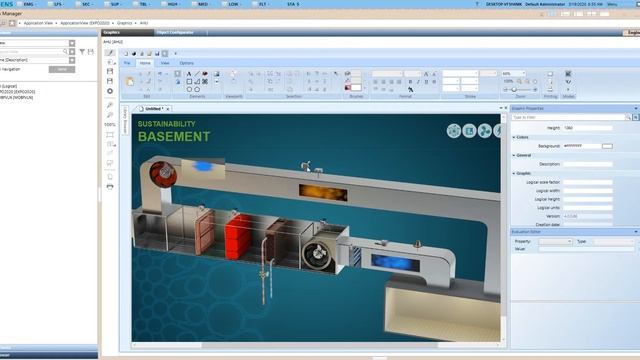Collapse the General section in properties
Viewport: 640px width, 360px height.
coord(514,155)
